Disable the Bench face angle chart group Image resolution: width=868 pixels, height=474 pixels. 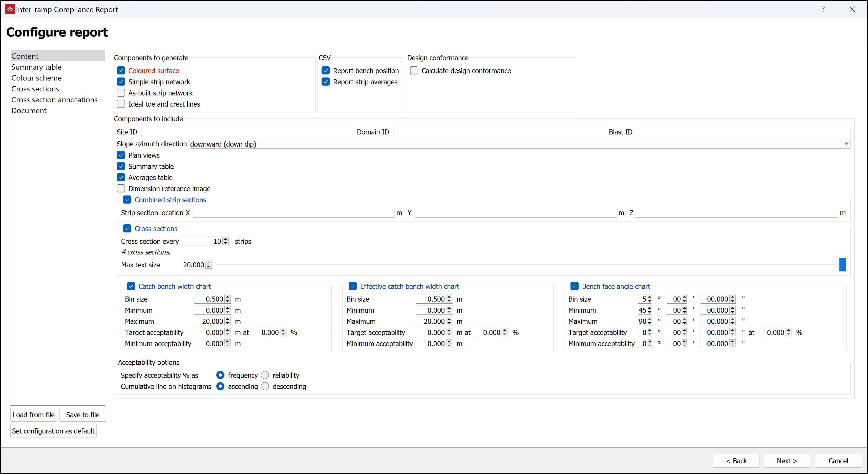point(575,286)
